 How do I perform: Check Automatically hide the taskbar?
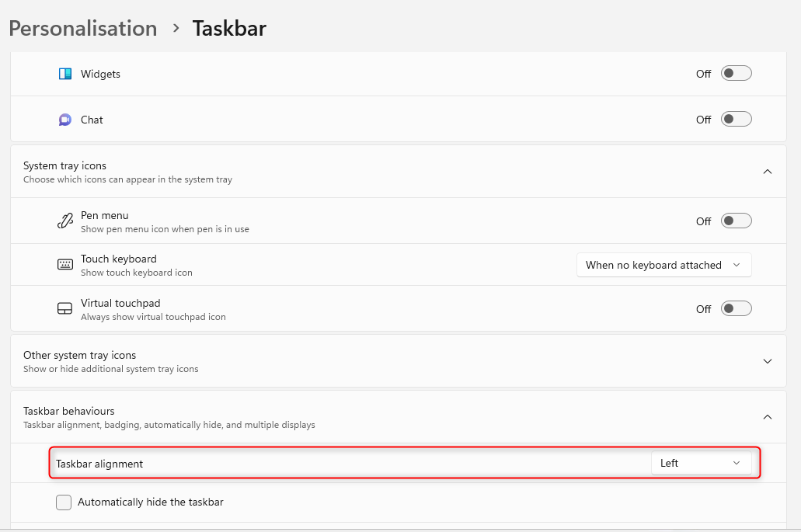pyautogui.click(x=64, y=502)
